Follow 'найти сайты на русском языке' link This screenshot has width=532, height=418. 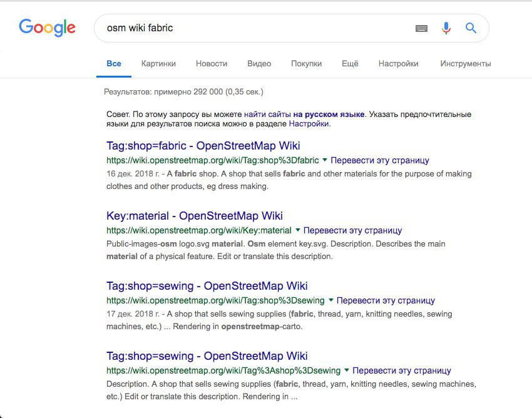[304, 115]
